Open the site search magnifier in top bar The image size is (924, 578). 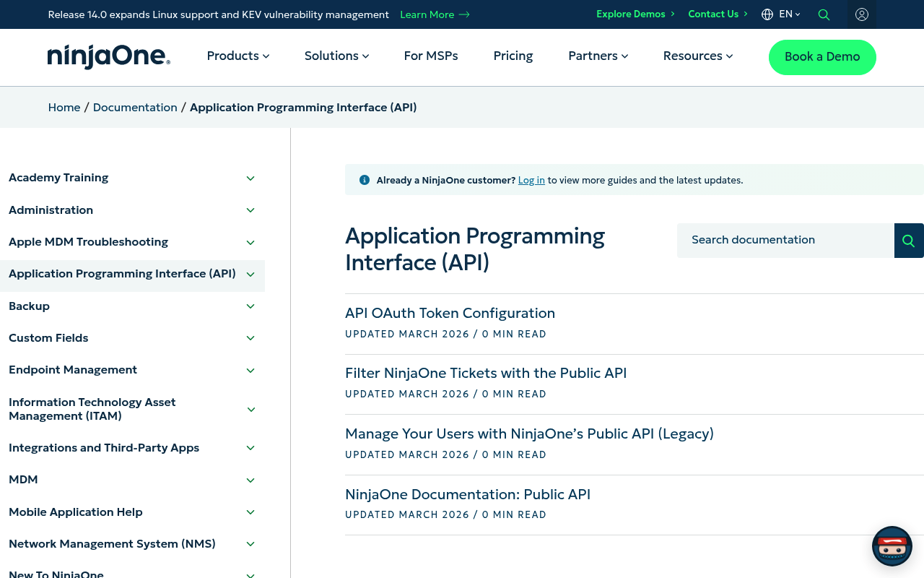pyautogui.click(x=824, y=14)
